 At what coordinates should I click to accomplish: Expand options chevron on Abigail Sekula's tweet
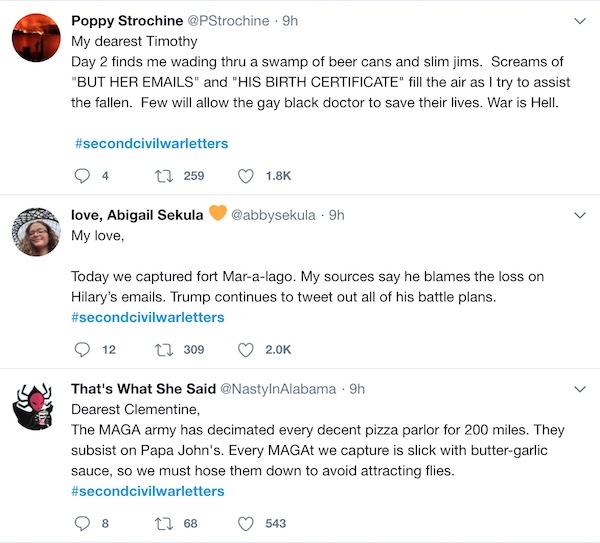tap(578, 215)
